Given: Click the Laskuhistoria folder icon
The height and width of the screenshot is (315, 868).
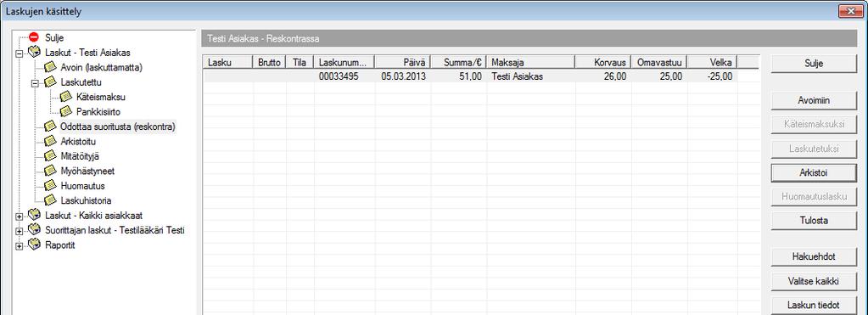Looking at the screenshot, I should coord(50,200).
